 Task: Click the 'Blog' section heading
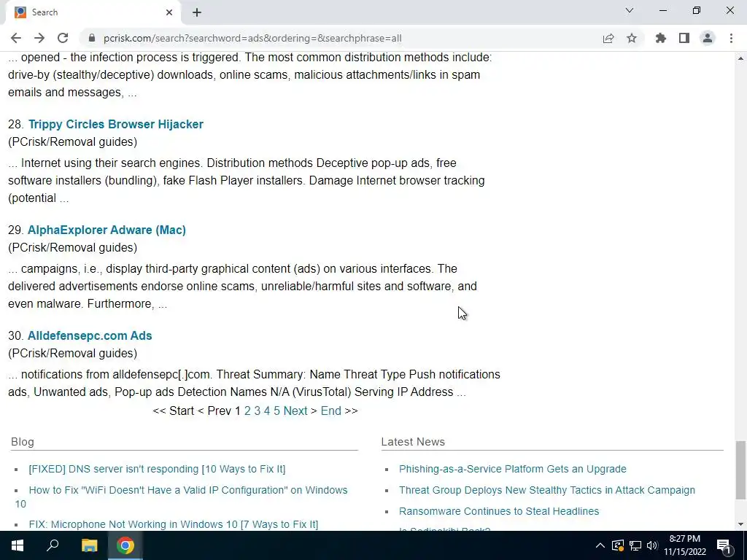23,442
